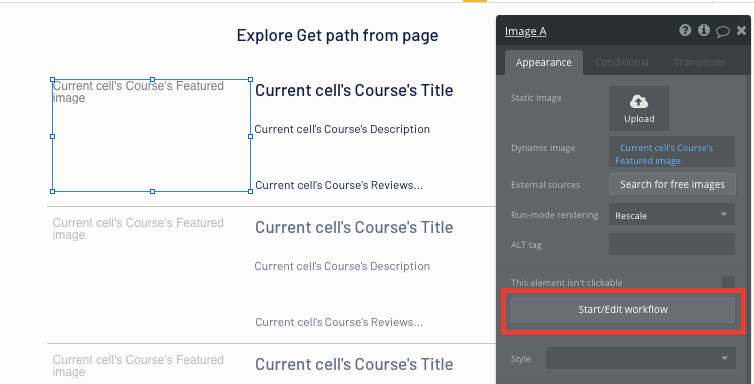Click the Start/Edit workflow button
The image size is (754, 384).
pos(623,310)
